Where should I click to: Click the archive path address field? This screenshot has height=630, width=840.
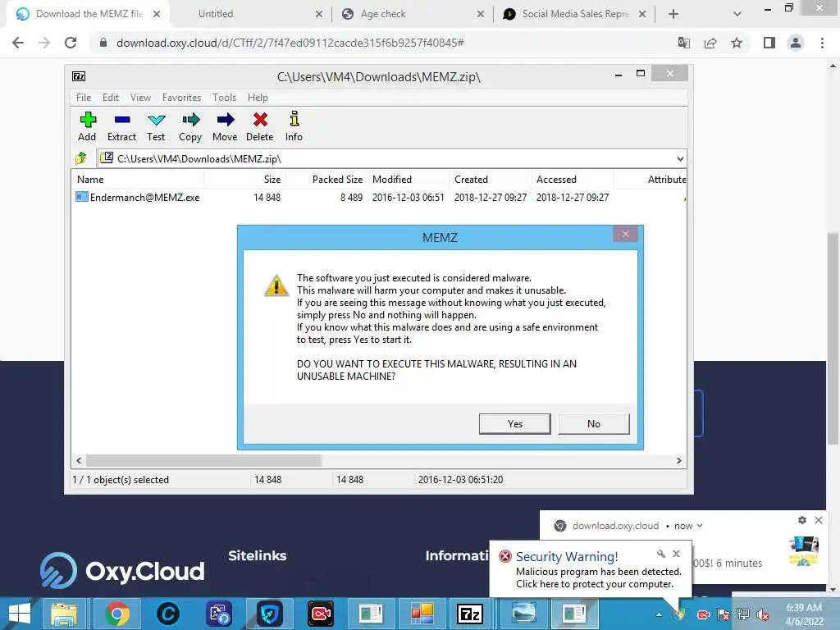[x=386, y=158]
